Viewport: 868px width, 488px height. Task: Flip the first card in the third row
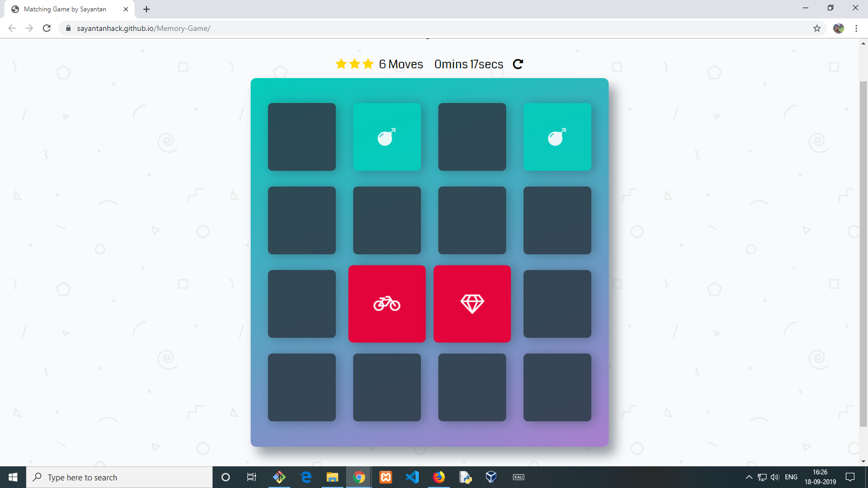[302, 304]
